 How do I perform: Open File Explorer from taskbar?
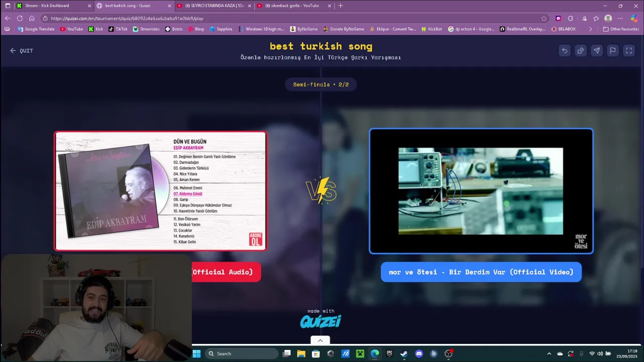click(301, 353)
